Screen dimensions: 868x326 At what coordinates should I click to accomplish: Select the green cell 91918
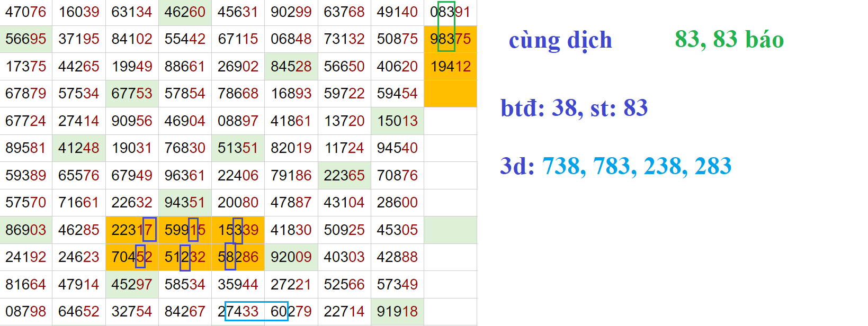coord(397,312)
